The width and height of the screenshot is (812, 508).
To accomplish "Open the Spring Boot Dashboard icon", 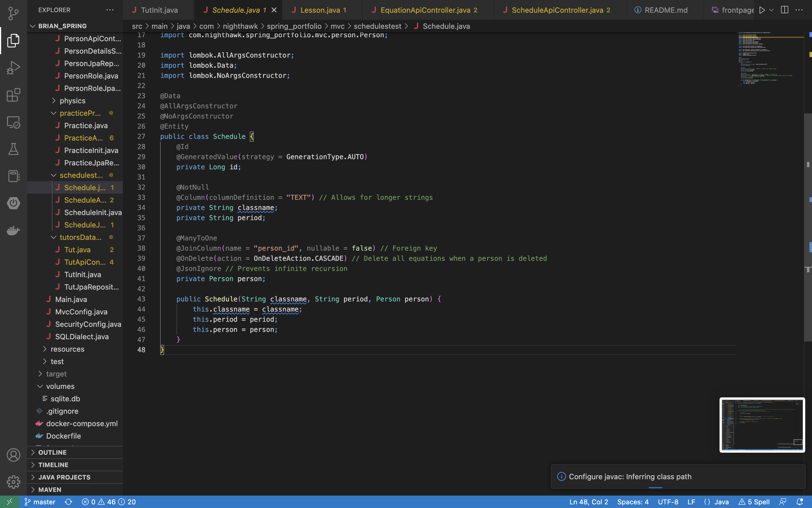I will click(x=14, y=203).
